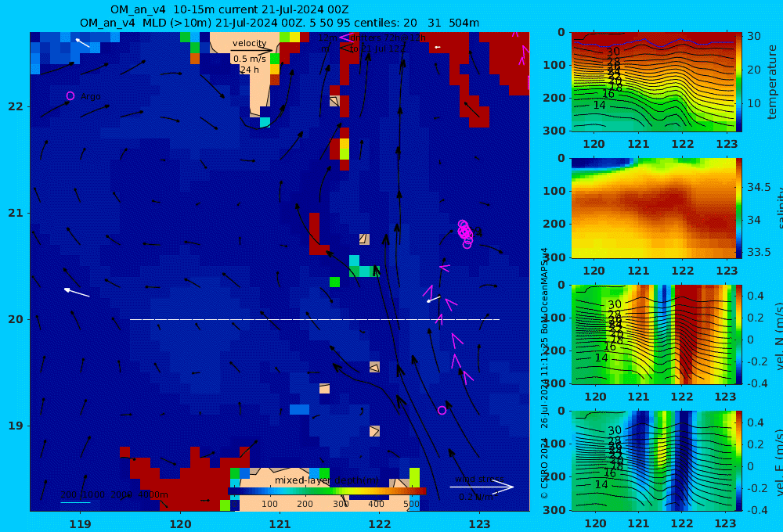The width and height of the screenshot is (783, 532).
Task: Click the white wind arrow near 20.3°N 119°E
Action: pos(77,293)
